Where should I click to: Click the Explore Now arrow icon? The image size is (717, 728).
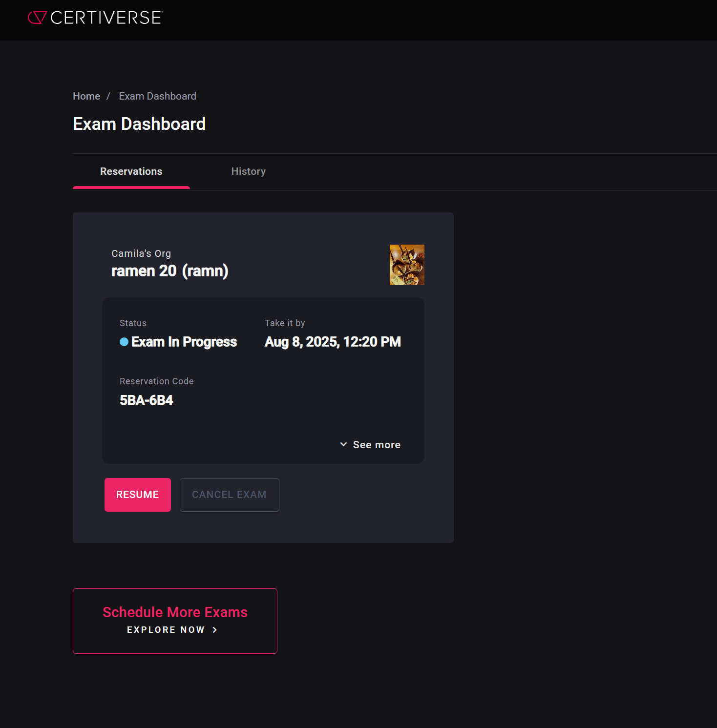tap(215, 630)
